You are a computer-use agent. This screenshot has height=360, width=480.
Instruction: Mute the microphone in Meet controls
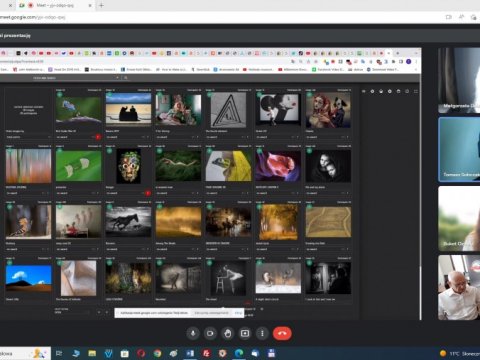pos(193,333)
